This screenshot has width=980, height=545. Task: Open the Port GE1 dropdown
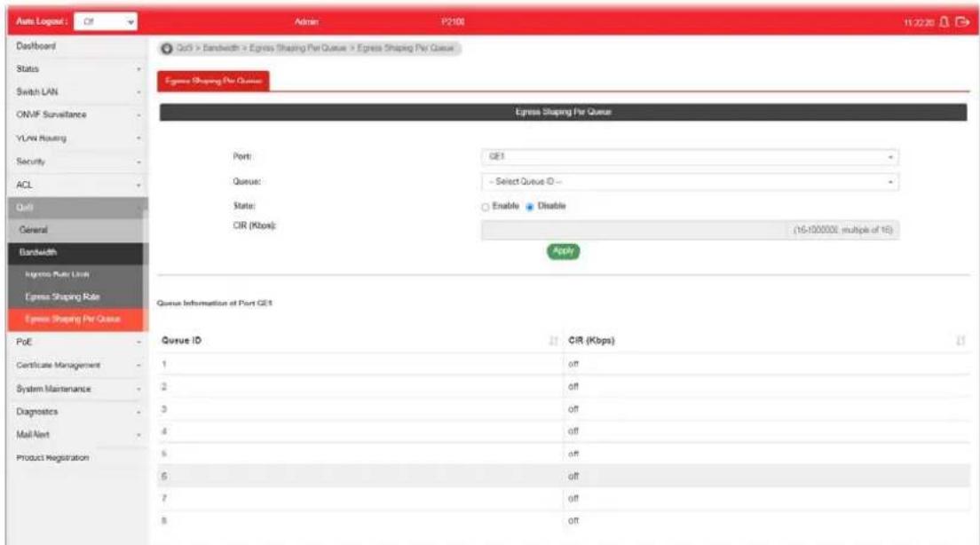pos(690,157)
